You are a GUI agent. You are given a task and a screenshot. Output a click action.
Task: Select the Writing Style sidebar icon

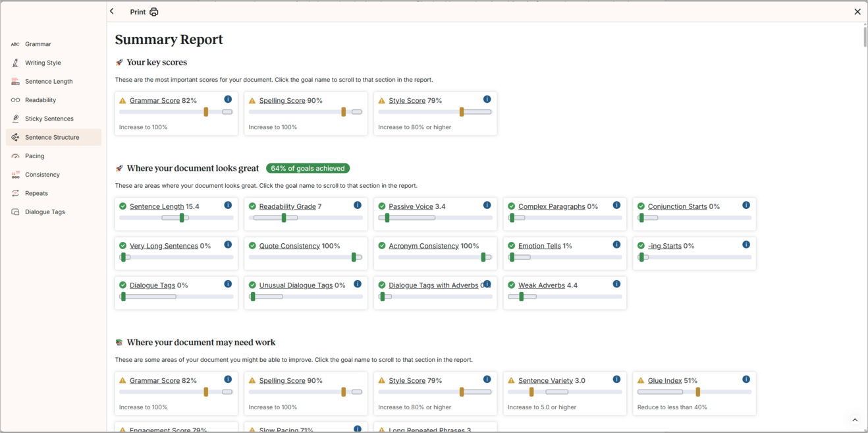[15, 63]
